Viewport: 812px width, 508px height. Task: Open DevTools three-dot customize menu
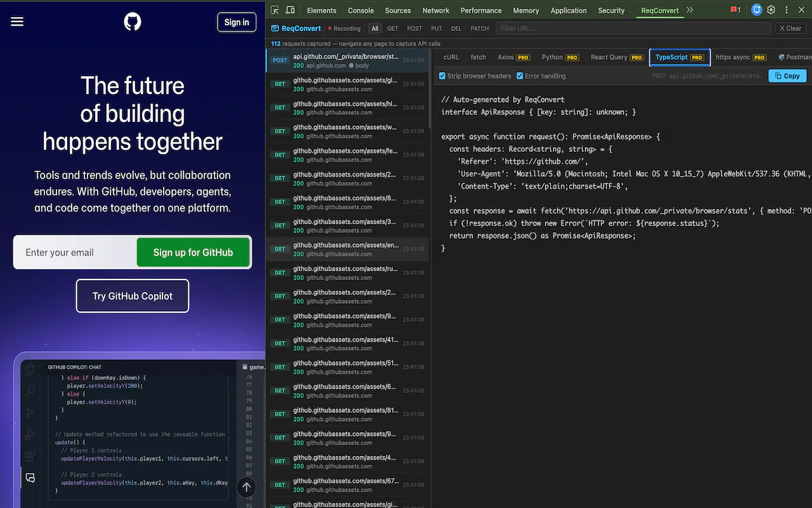(787, 10)
